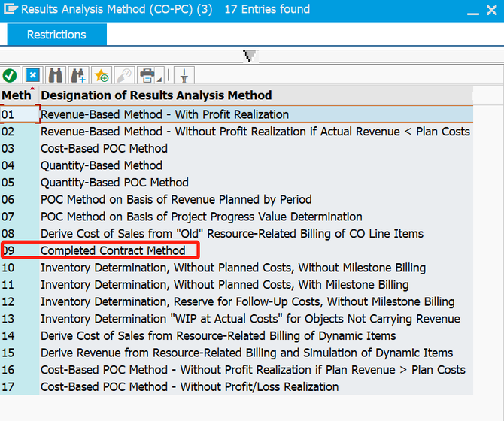Print the hit list with printer icon
This screenshot has width=504, height=421.
point(147,76)
